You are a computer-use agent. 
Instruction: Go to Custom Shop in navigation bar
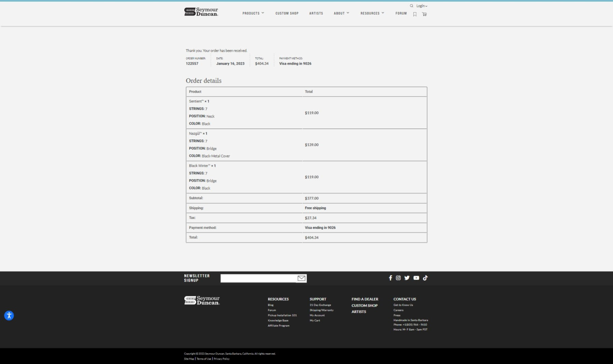click(287, 13)
